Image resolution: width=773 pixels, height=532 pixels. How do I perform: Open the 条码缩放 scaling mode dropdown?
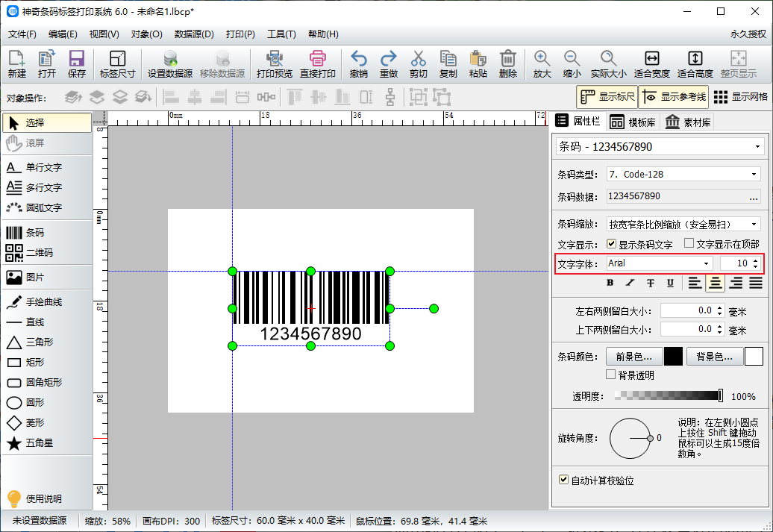tap(754, 225)
